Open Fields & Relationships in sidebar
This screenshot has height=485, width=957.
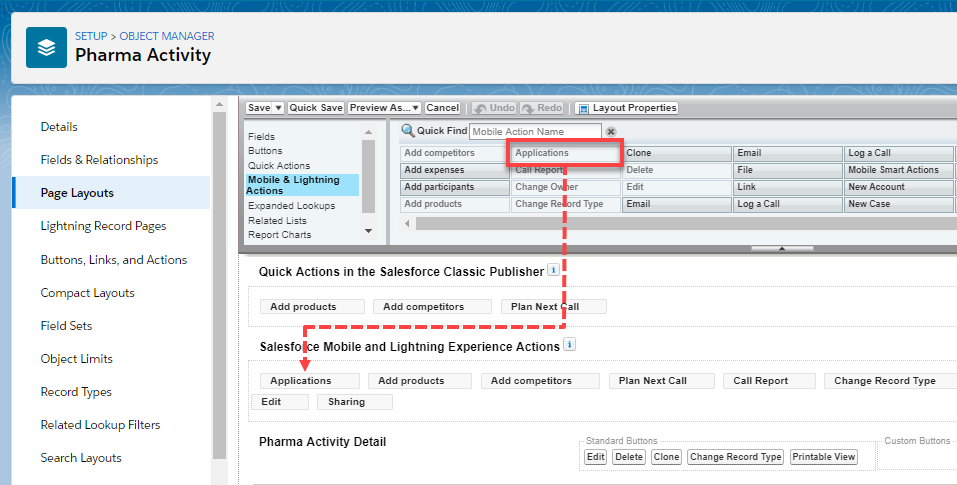(x=99, y=160)
